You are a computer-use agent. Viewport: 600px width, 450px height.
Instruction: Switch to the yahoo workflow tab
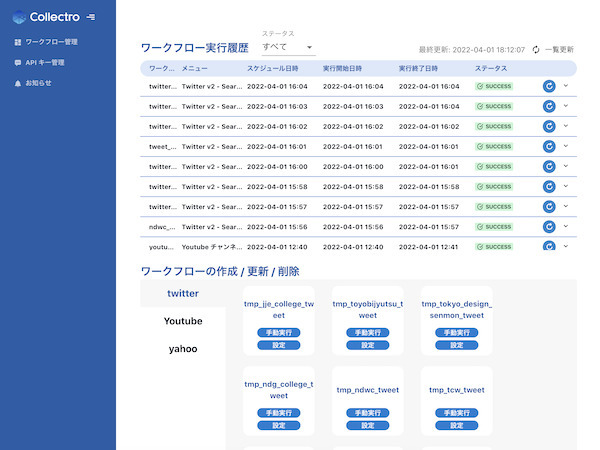click(183, 349)
